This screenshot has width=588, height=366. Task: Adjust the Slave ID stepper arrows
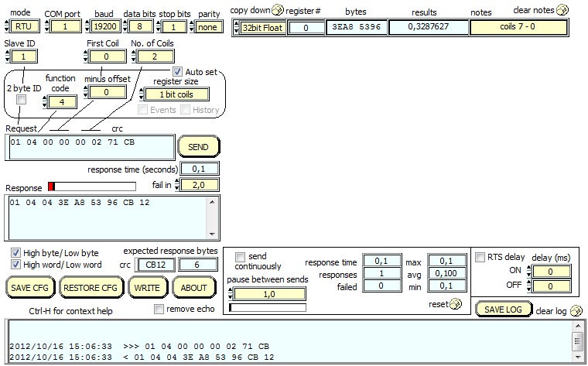[8, 56]
